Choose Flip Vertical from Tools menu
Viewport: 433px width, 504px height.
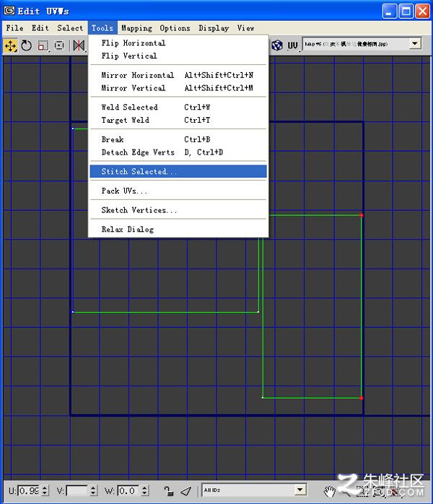178,56
